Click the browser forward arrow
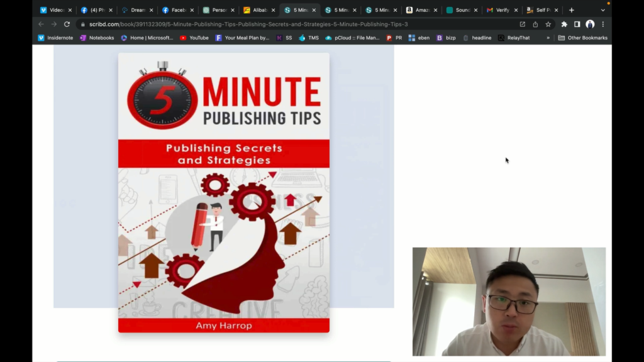Viewport: 644px width, 362px height. [x=54, y=25]
